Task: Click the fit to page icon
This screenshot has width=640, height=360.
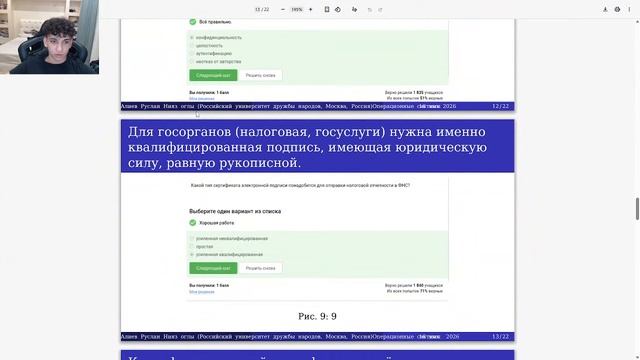Action: [327, 9]
